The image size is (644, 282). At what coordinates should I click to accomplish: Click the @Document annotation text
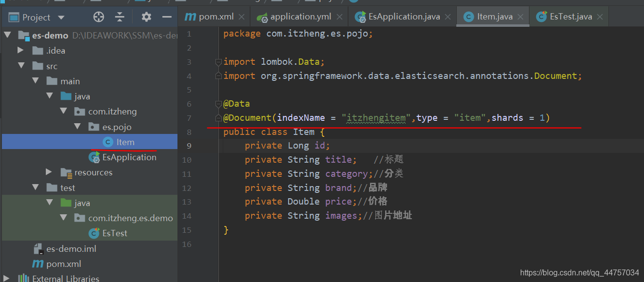point(248,118)
